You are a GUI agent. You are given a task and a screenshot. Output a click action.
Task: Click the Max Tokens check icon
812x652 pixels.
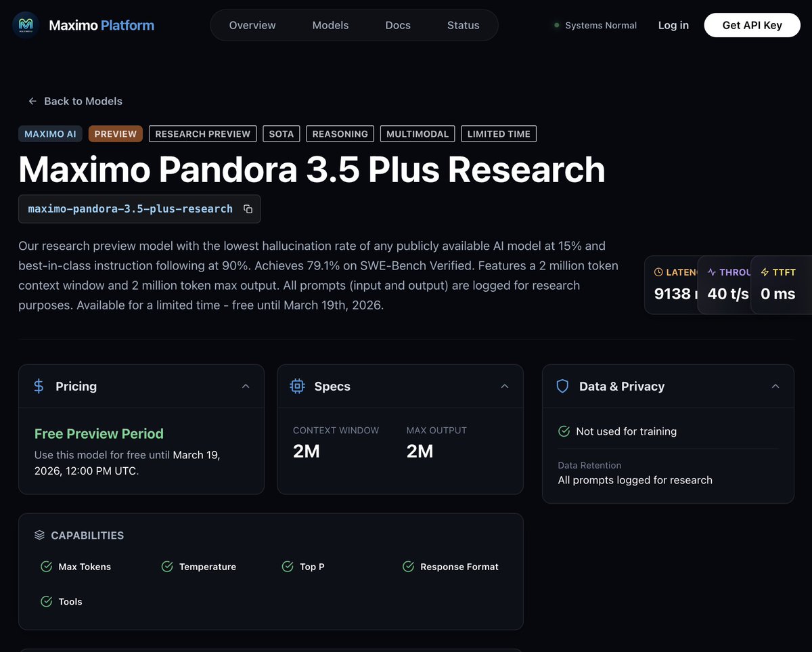coord(47,567)
